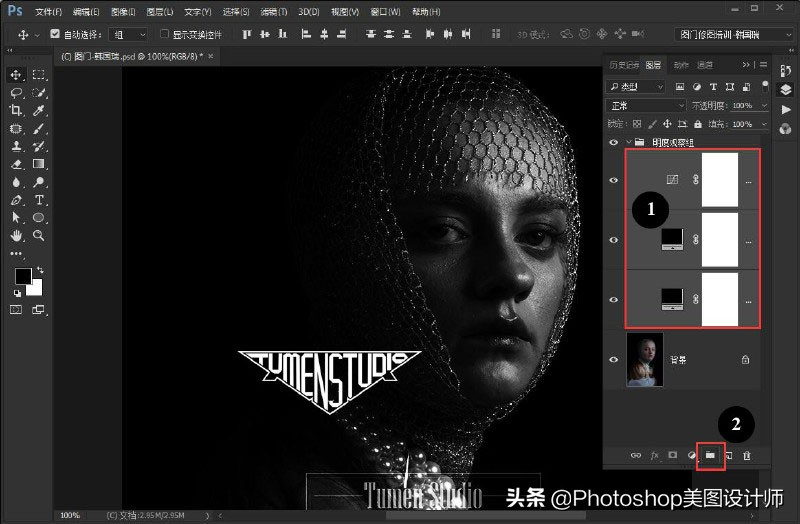800x524 pixels.
Task: Click the create new group folder icon
Action: [x=710, y=455]
